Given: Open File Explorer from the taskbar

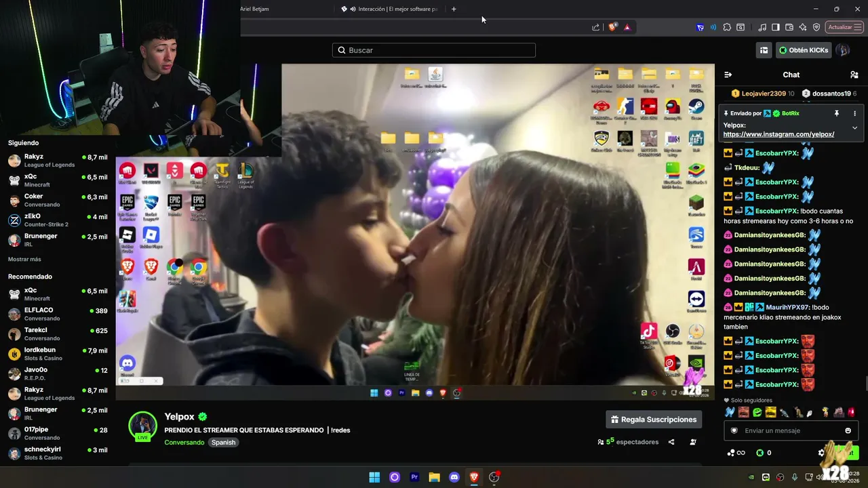Looking at the screenshot, I should coord(435,477).
